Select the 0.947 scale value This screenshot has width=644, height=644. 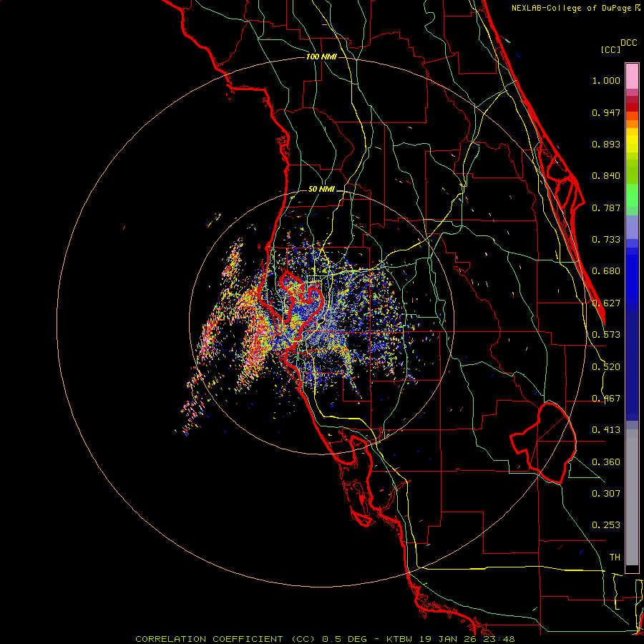tap(606, 112)
